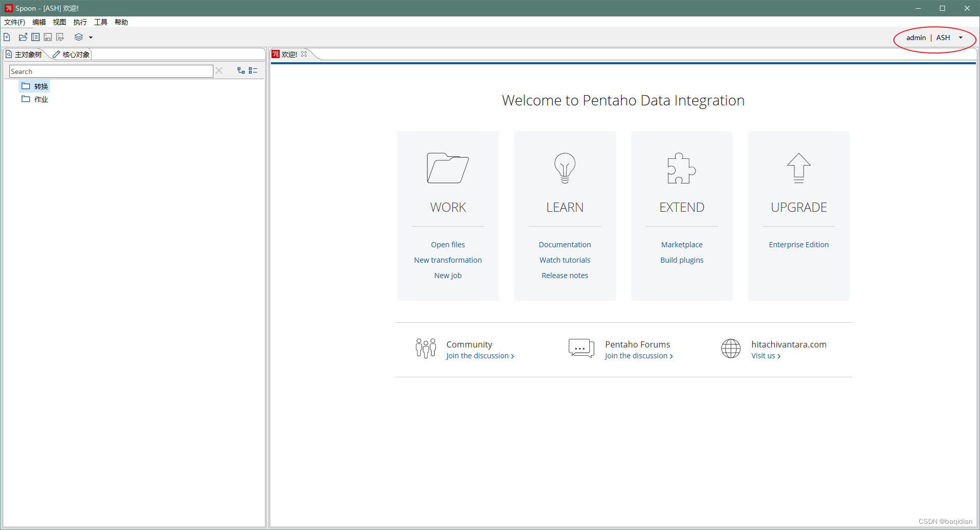Click the Open files link
980x530 pixels.
[x=448, y=245]
